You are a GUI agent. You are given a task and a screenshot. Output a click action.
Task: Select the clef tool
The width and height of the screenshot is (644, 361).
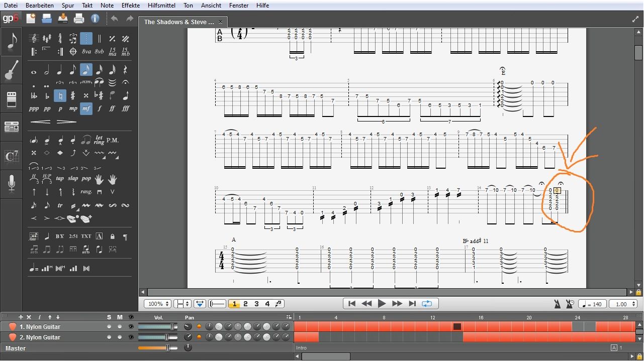click(x=34, y=39)
